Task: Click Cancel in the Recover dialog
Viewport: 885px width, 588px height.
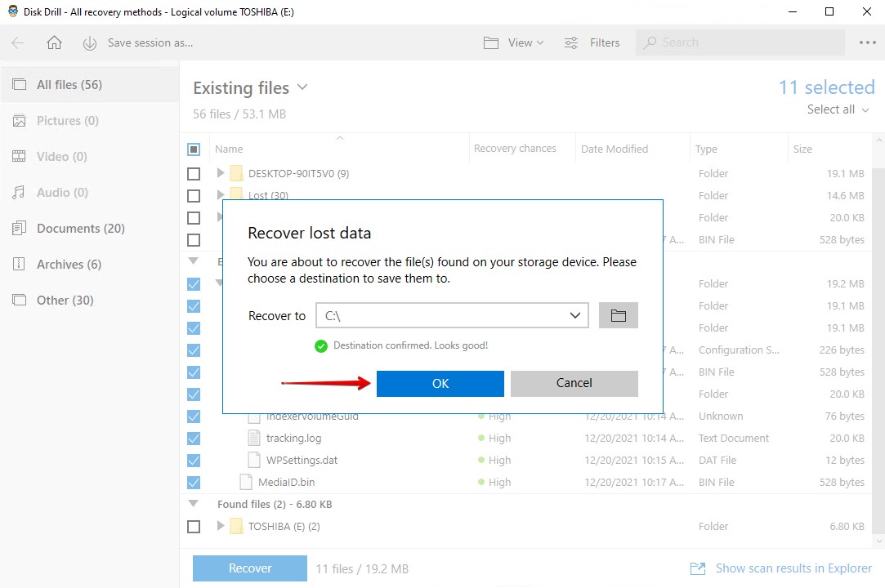Action: (574, 384)
